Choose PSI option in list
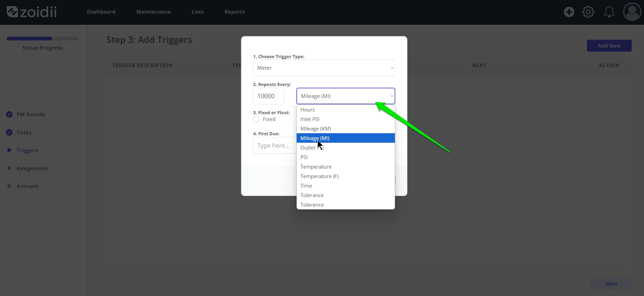Image resolution: width=644 pixels, height=296 pixels. point(346,157)
